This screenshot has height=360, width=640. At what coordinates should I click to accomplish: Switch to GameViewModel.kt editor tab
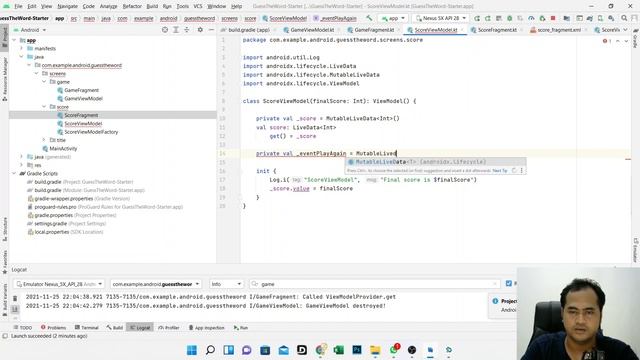[x=312, y=30]
